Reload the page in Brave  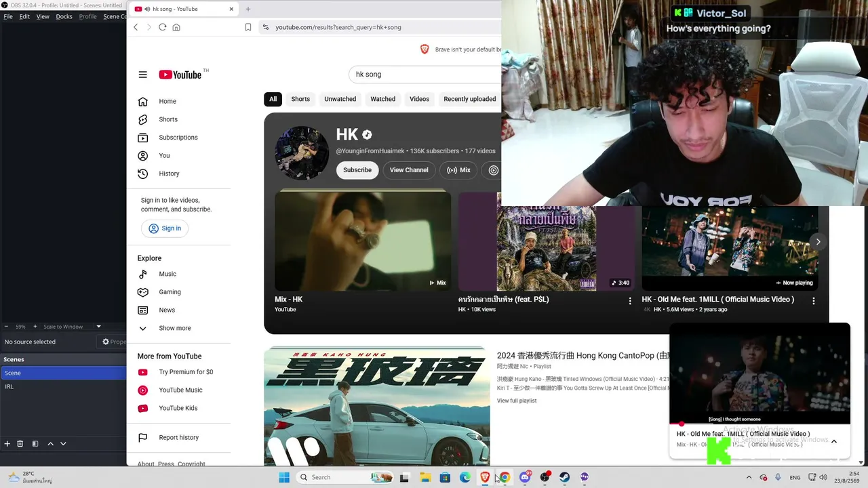tap(162, 27)
